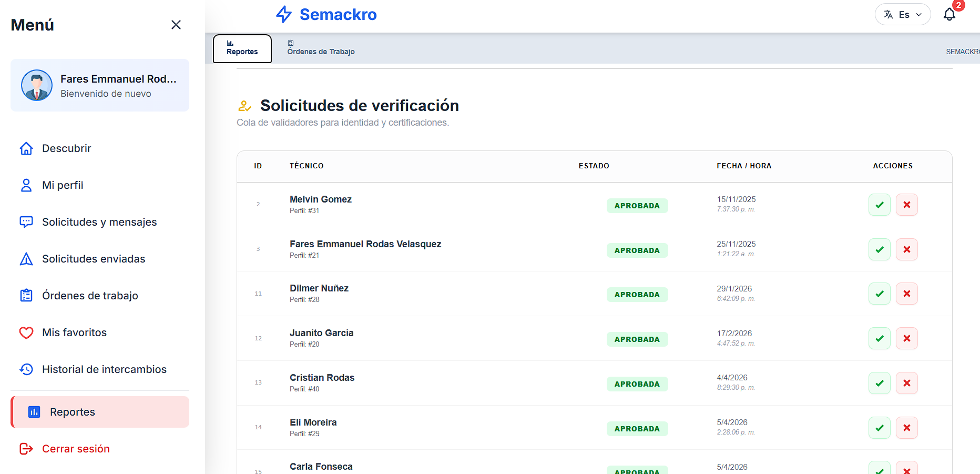This screenshot has height=474, width=980.
Task: Approve Cristian Rodas's verification request
Action: 879,383
